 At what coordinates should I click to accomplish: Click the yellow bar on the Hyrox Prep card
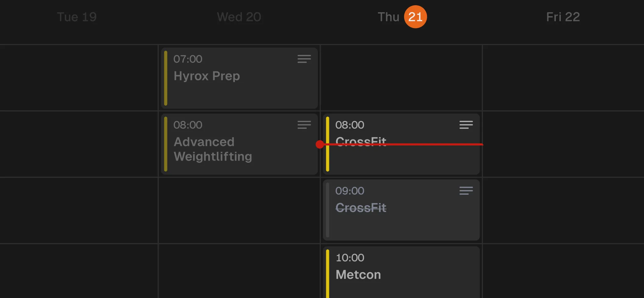tap(166, 78)
